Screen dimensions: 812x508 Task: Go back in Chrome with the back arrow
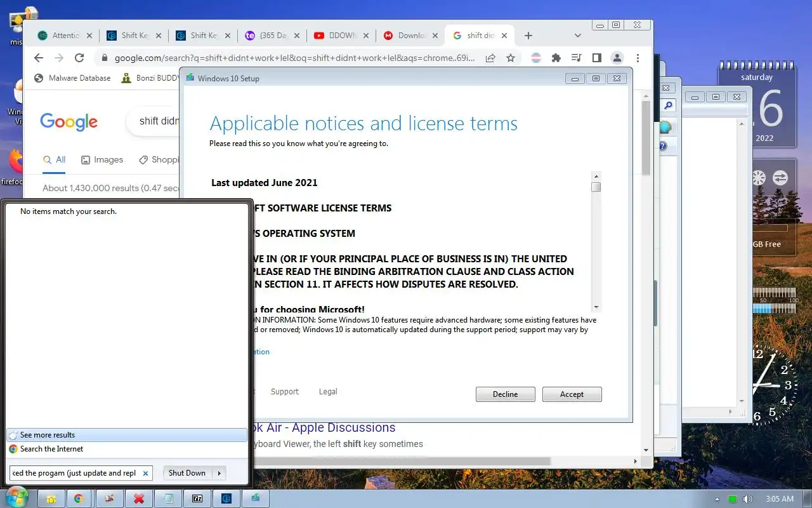(39, 58)
